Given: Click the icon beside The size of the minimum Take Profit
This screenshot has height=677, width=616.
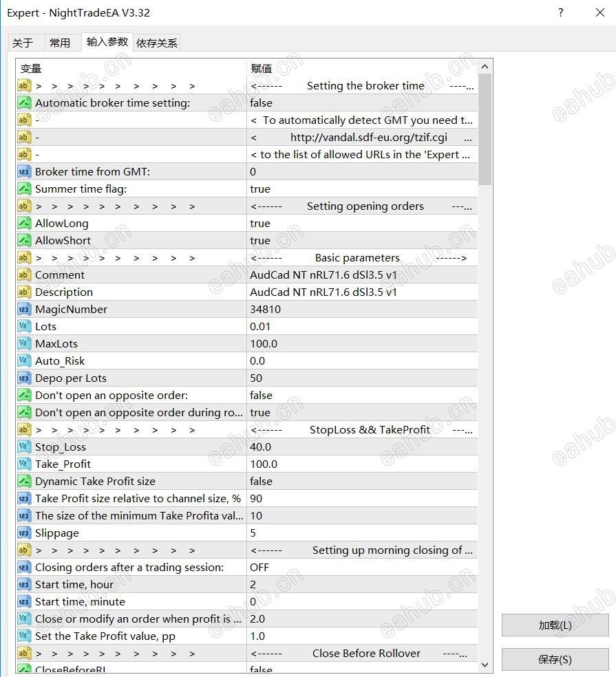Looking at the screenshot, I should click(24, 515).
